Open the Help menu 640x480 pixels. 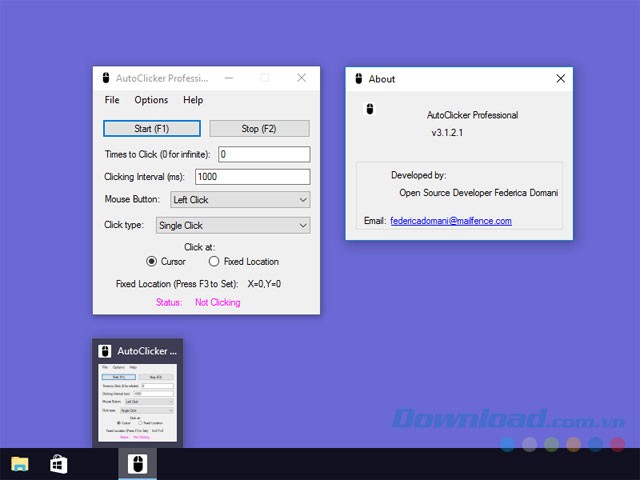point(193,100)
